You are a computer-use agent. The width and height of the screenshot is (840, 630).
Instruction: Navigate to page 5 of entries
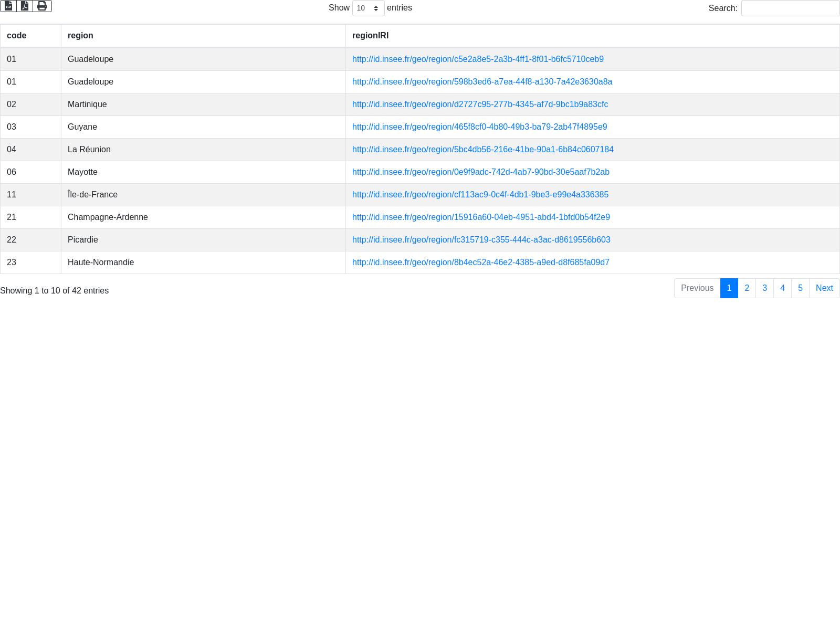click(800, 288)
